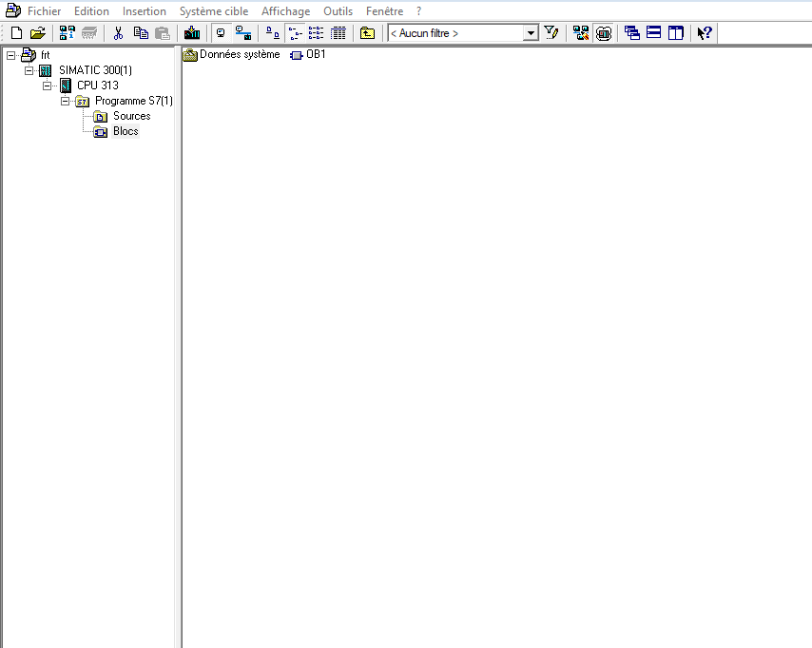Image resolution: width=812 pixels, height=648 pixels.
Task: Select the Blocs folder
Action: pos(126,131)
